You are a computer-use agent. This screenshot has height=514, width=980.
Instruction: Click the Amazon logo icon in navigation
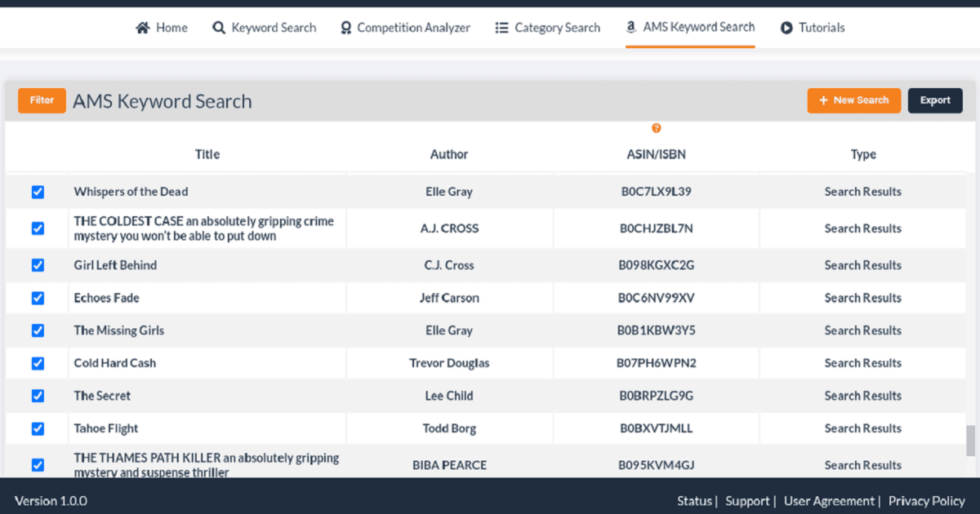click(x=630, y=27)
